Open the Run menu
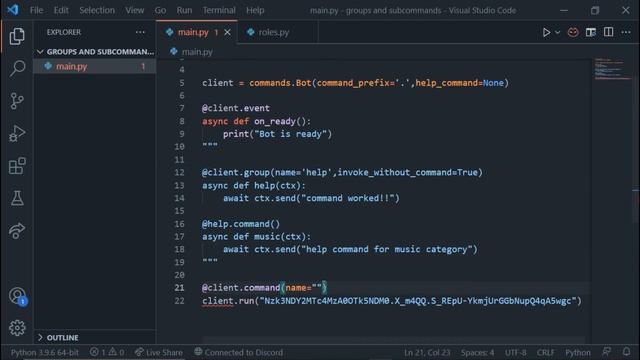Image resolution: width=640 pixels, height=360 pixels. pyautogui.click(x=184, y=10)
